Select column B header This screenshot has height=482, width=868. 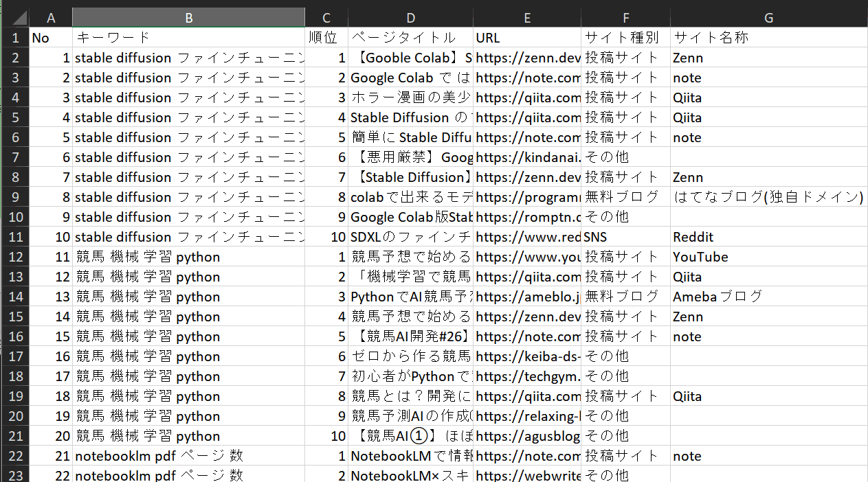(x=188, y=18)
